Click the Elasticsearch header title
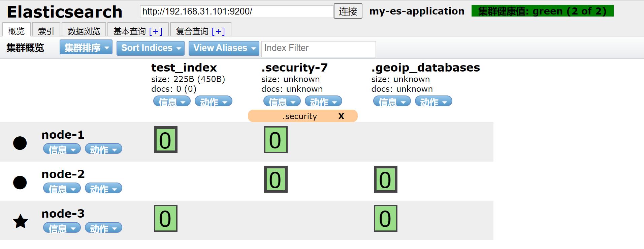This screenshot has height=249, width=644. 65,12
